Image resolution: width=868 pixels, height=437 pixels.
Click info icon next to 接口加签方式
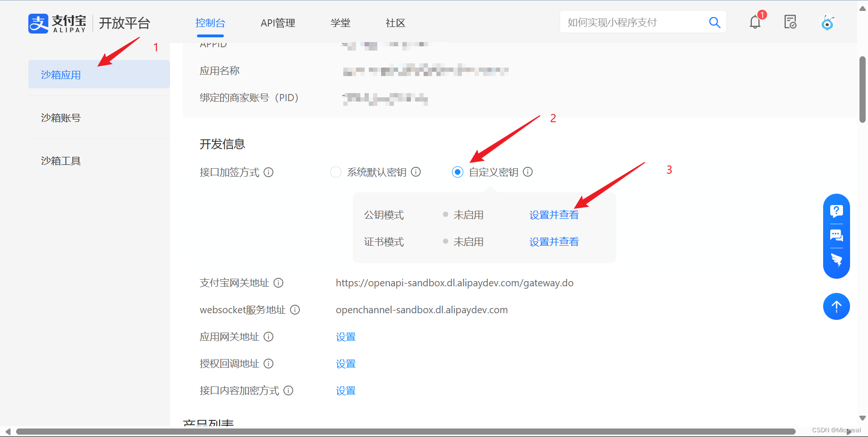pos(269,172)
